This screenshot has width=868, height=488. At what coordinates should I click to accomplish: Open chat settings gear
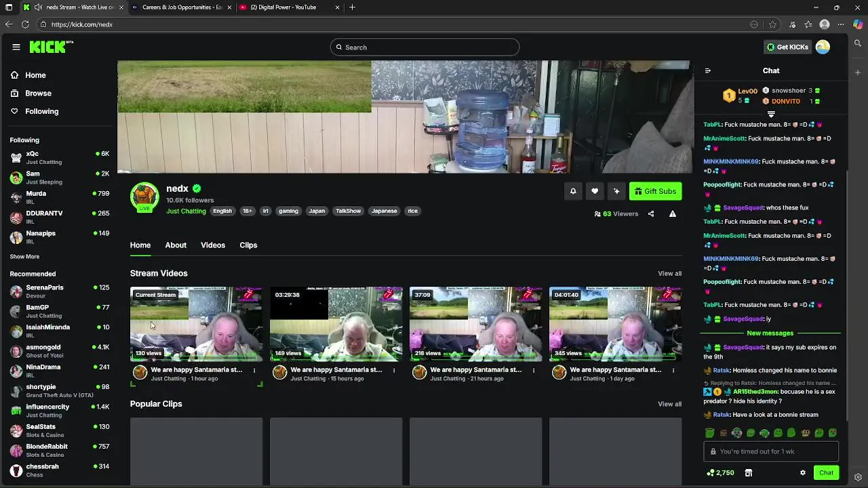[x=803, y=473]
